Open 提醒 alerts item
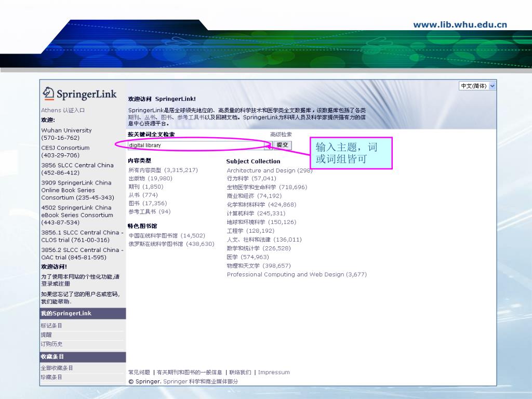Viewport: 532px width, 399px height. pos(46,335)
